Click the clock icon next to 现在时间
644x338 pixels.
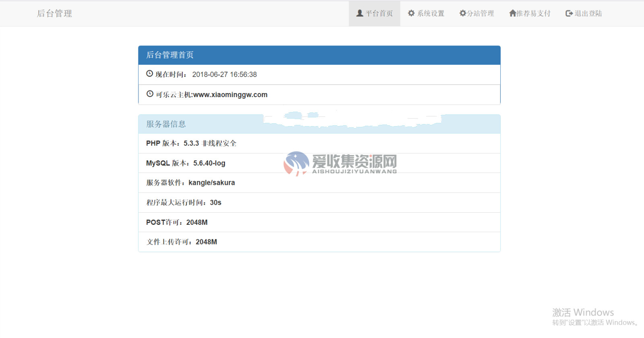[149, 74]
